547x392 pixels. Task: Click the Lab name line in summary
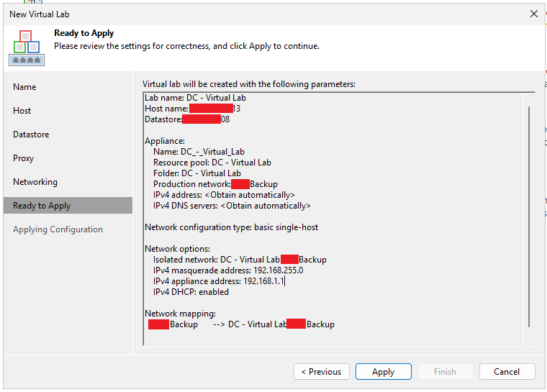195,98
